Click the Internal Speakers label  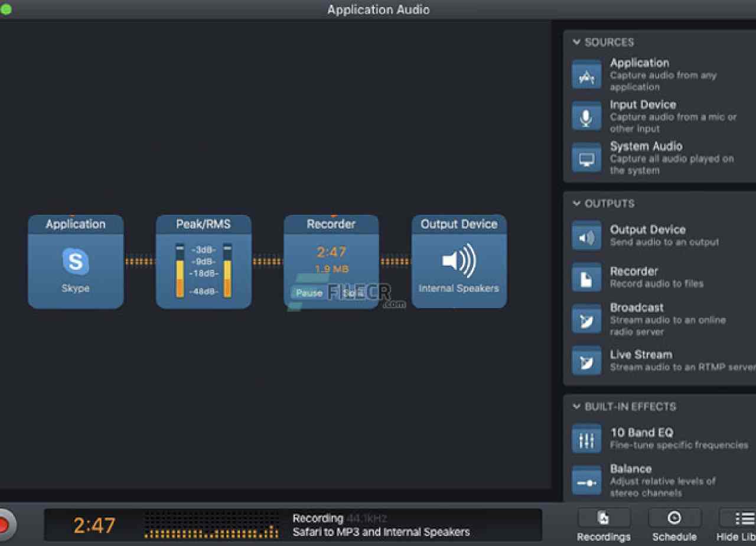pos(459,289)
